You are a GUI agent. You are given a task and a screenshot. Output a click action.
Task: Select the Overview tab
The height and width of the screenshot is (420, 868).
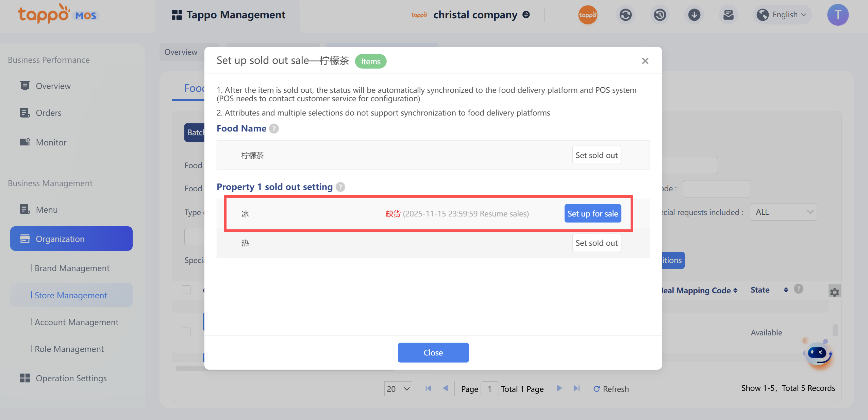[181, 52]
